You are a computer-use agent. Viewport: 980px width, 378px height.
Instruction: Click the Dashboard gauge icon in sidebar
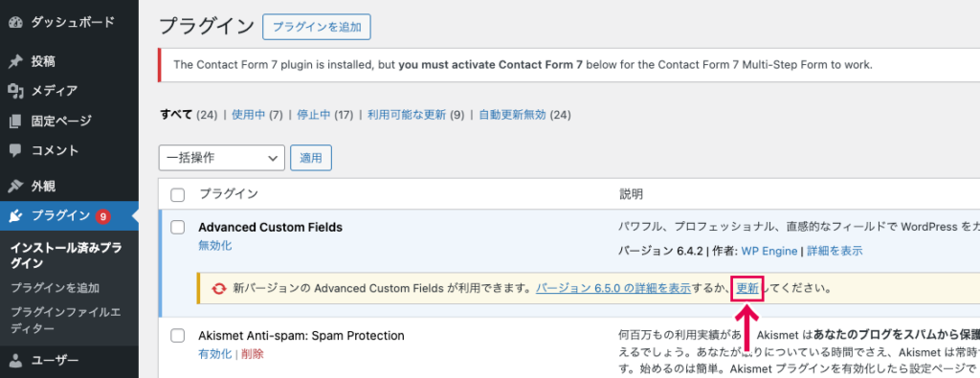15,23
